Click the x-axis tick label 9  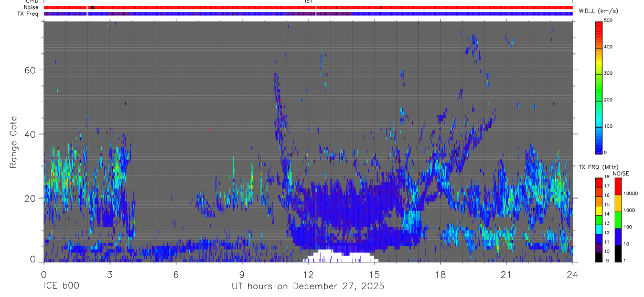coord(242,274)
